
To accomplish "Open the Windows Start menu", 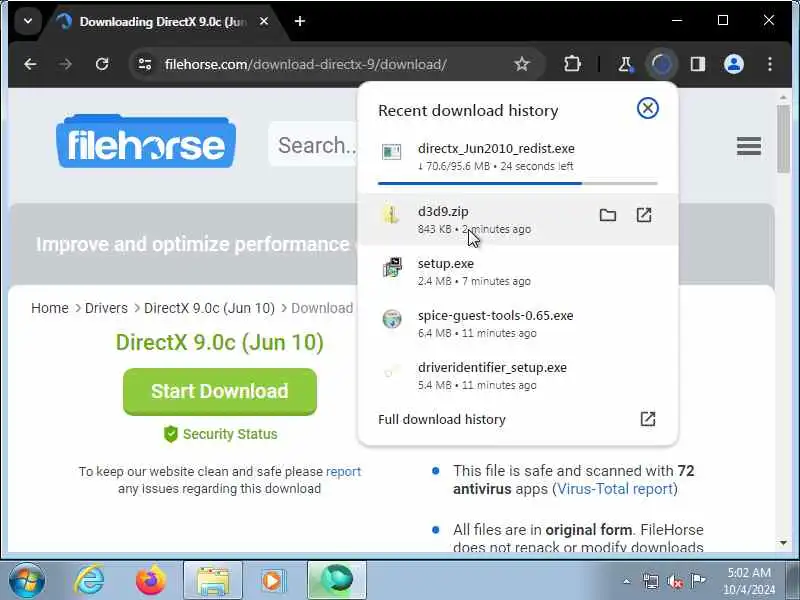I will [x=27, y=581].
